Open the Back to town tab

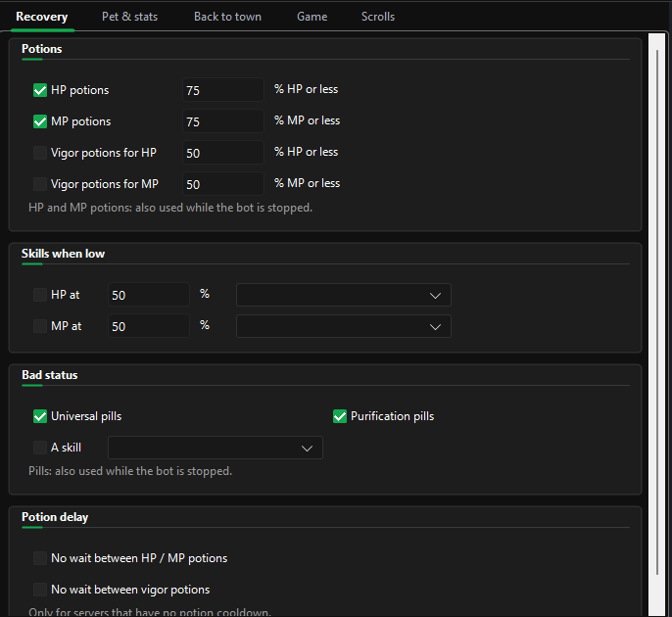click(227, 17)
